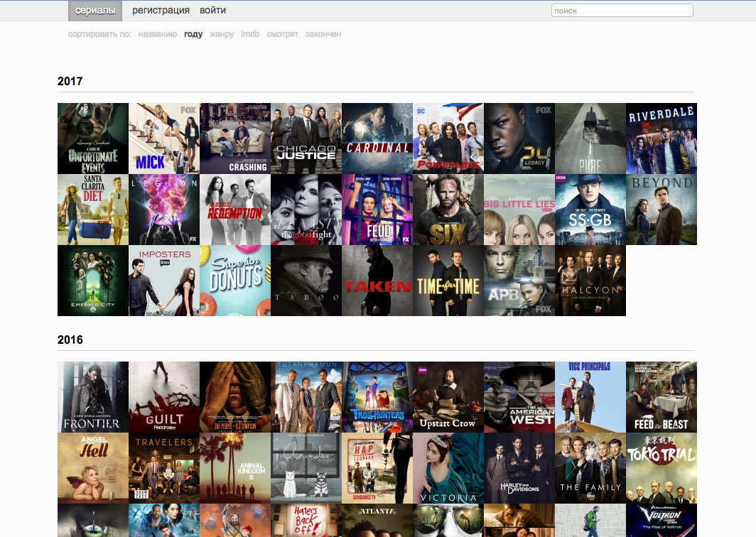This screenshot has width=756, height=537.
Task: Open Time After Time poster
Action: pos(448,281)
